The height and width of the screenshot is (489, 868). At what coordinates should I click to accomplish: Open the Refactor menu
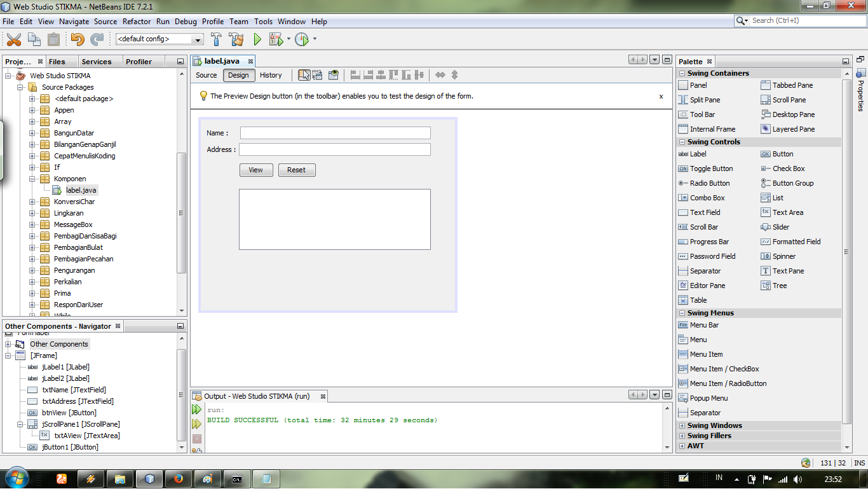(x=137, y=21)
